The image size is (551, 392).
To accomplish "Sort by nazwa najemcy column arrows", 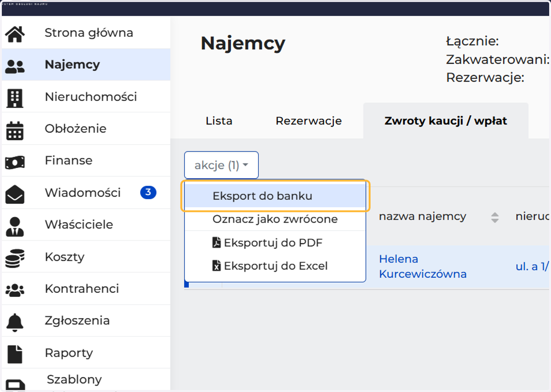I will coord(495,218).
